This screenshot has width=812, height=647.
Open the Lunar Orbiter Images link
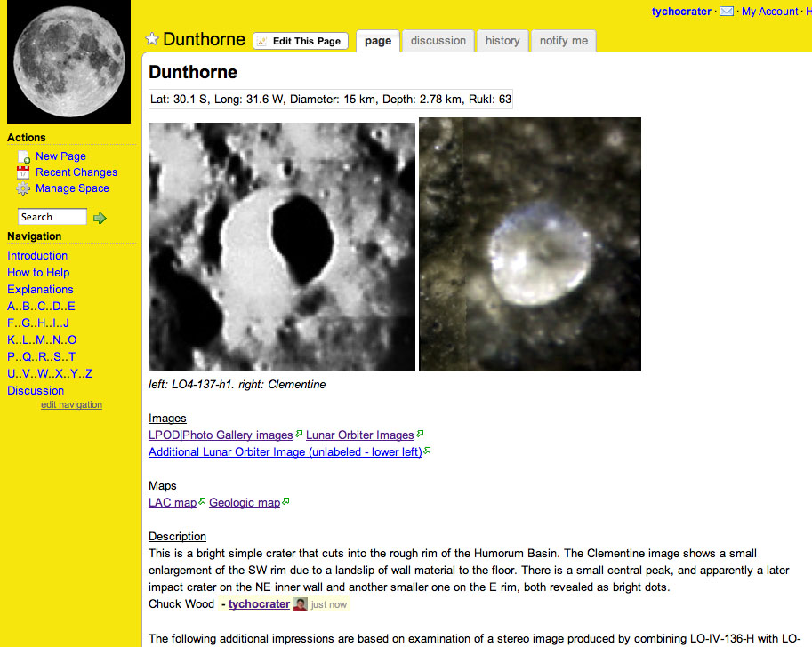pos(359,435)
